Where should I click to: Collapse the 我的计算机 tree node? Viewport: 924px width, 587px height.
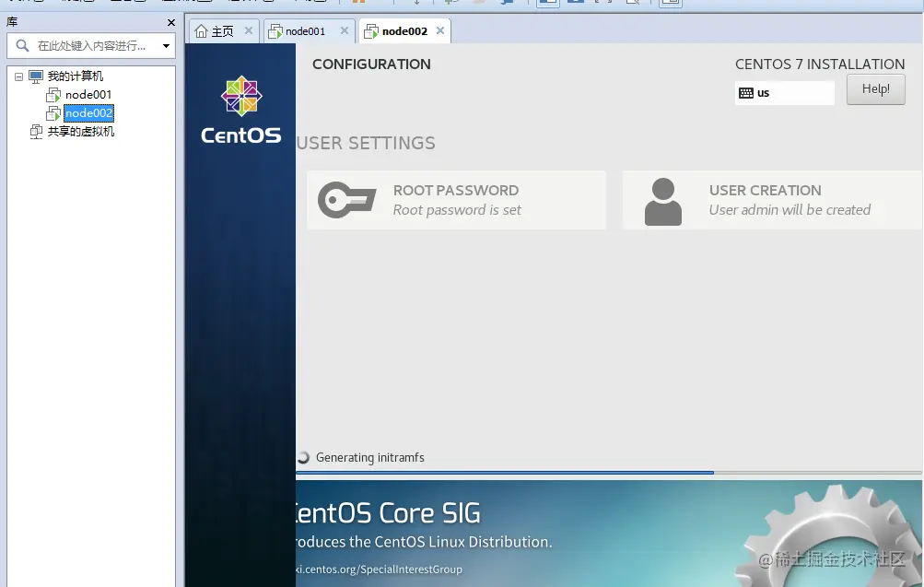pyautogui.click(x=18, y=76)
